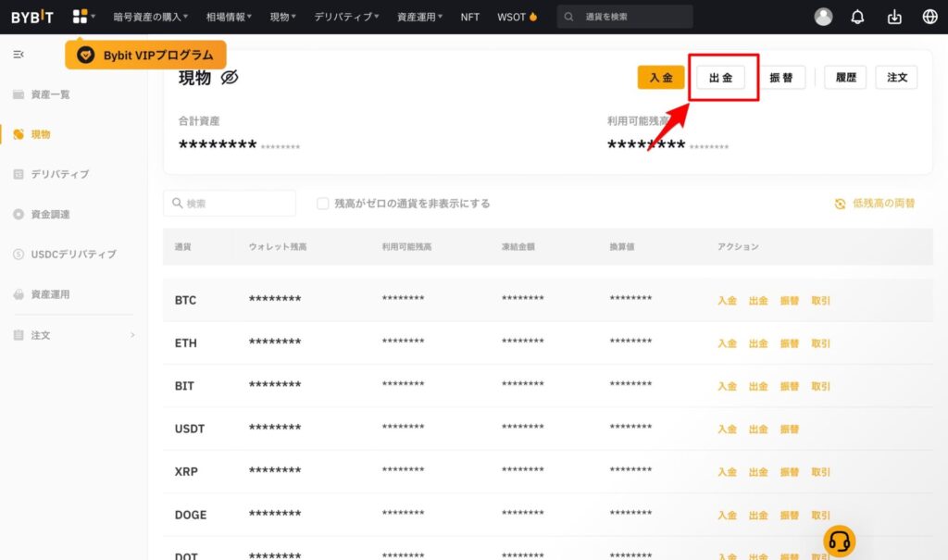
Task: Open デリバティブ in the sidebar
Action: click(51, 174)
